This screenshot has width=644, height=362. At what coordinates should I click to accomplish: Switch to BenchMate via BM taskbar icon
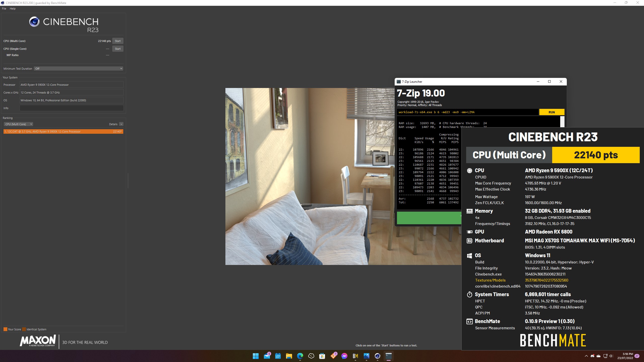pyautogui.click(x=355, y=356)
